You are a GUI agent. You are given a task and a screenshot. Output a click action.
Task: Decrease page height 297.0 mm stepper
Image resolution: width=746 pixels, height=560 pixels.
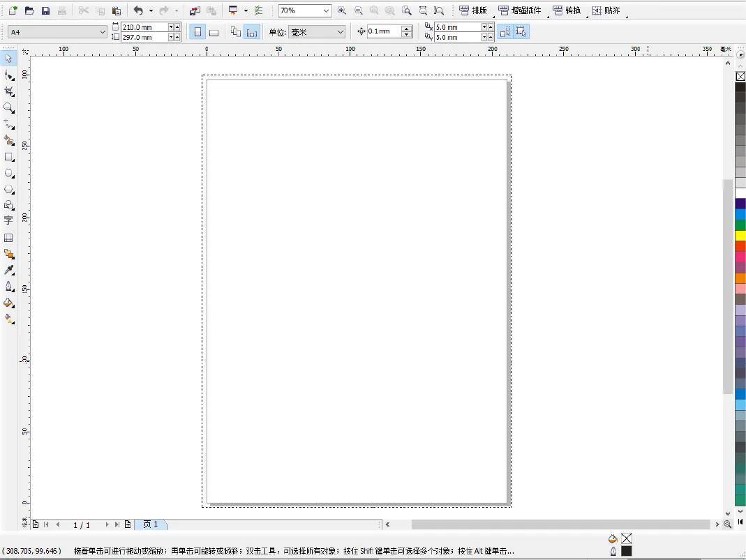pos(171,37)
